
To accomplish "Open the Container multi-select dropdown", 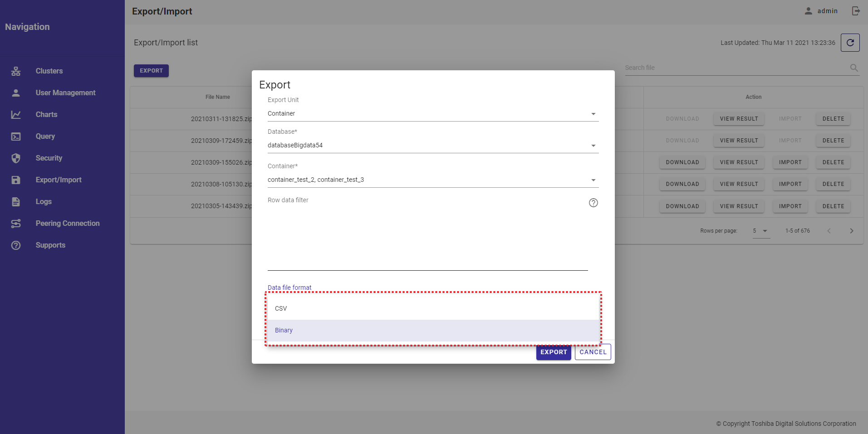I will (x=433, y=180).
